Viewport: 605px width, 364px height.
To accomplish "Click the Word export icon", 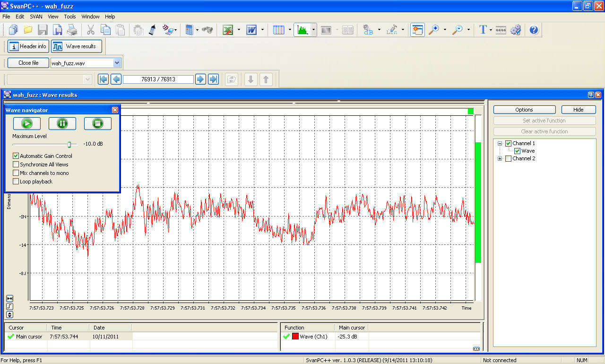I will coord(251,30).
